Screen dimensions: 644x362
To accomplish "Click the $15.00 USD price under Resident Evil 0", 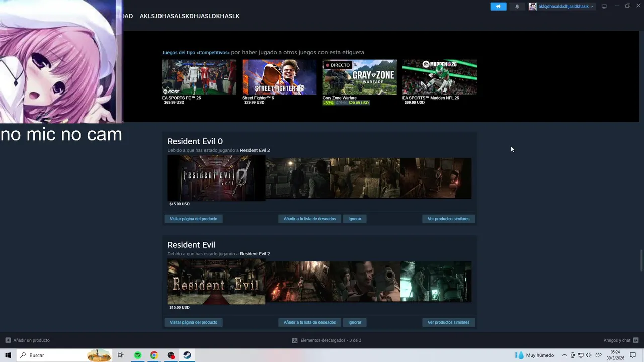I will point(179,204).
